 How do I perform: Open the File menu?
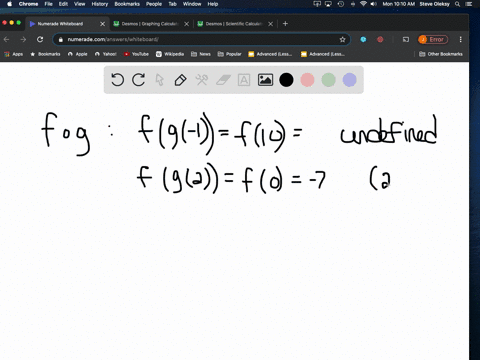tap(49, 4)
